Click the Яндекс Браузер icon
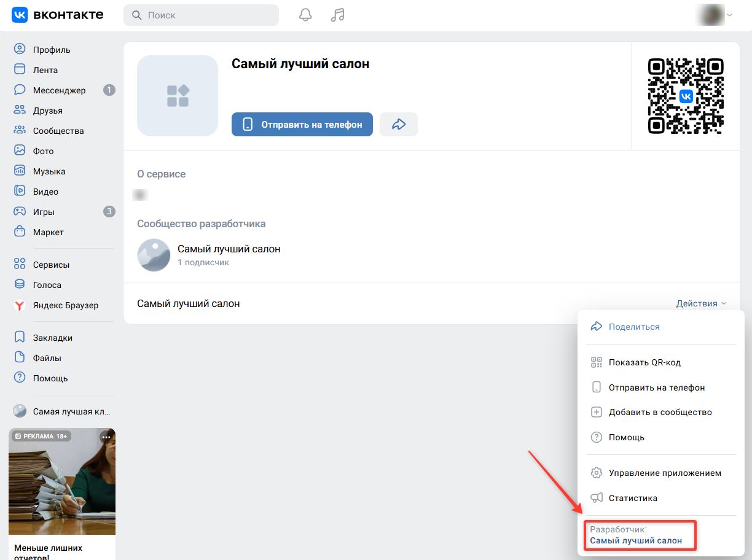This screenshot has width=752, height=560. (x=20, y=305)
